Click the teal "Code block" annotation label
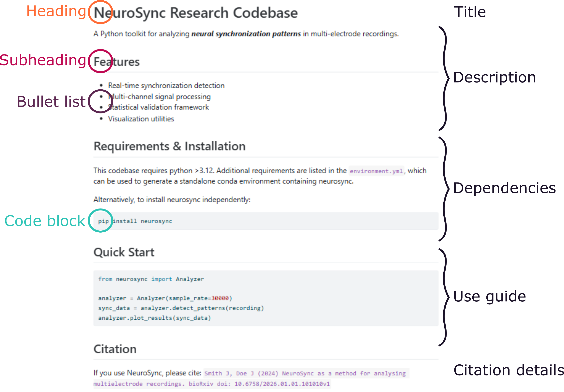Image resolution: width=564 pixels, height=392 pixels. [x=45, y=221]
